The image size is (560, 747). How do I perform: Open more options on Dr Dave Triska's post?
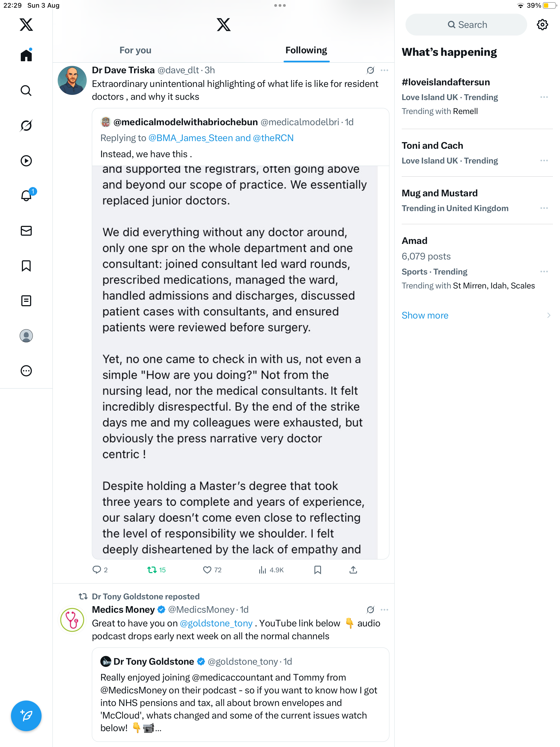coord(384,70)
